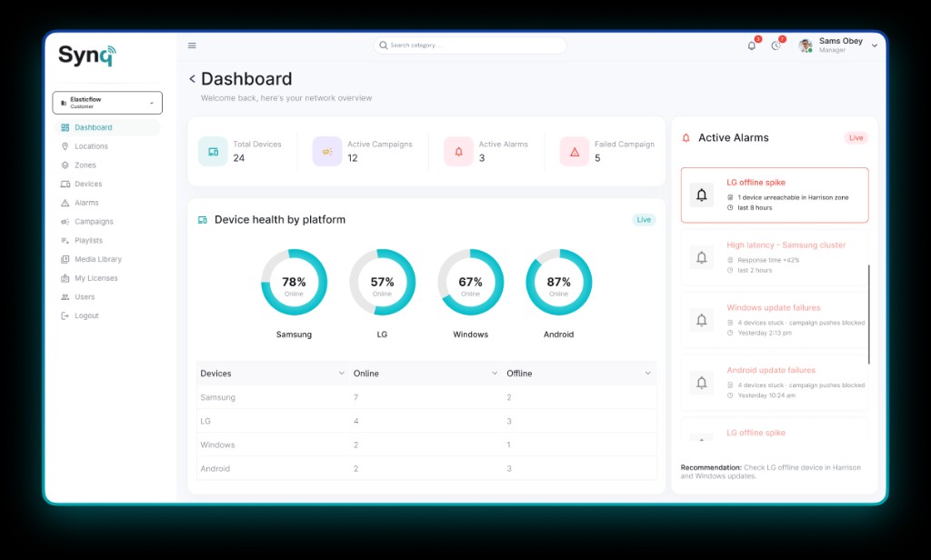
Task: Click the Active Campaigns megaphone icon
Action: click(327, 152)
